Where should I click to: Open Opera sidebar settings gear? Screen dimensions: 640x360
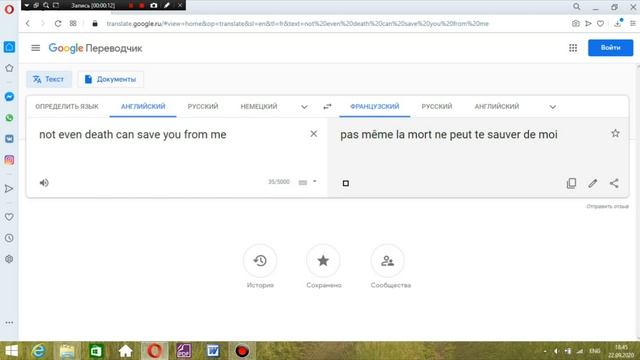[x=9, y=259]
